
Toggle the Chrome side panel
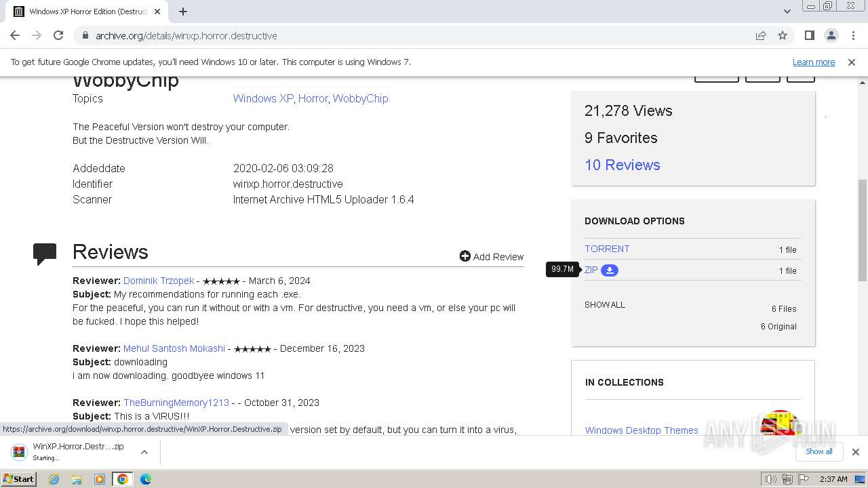point(809,35)
